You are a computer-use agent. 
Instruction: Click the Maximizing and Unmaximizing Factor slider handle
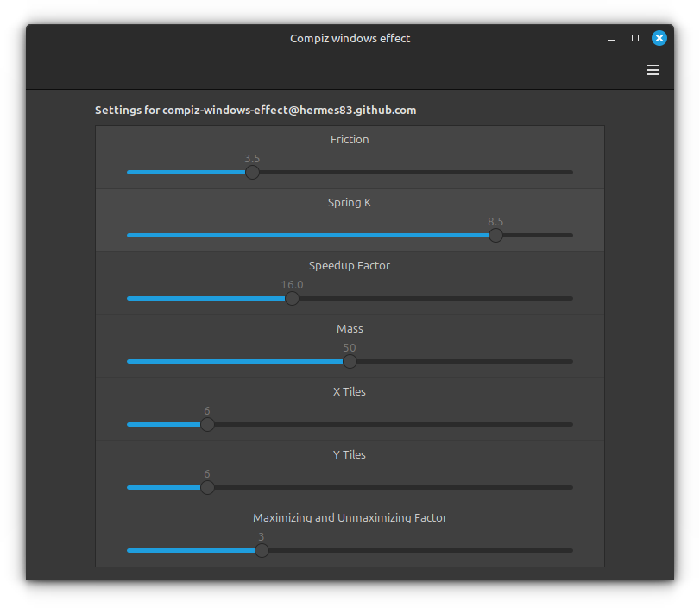tap(262, 551)
